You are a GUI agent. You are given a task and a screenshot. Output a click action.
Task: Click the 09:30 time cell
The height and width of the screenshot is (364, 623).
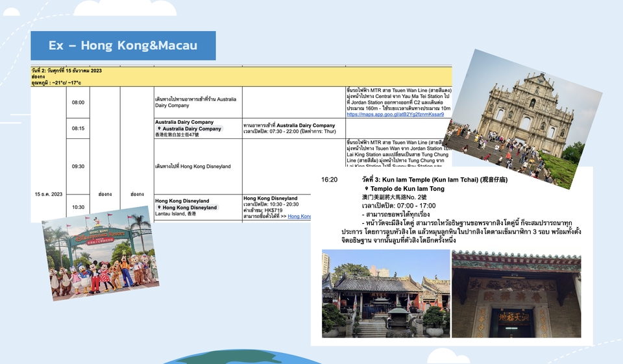coord(78,167)
